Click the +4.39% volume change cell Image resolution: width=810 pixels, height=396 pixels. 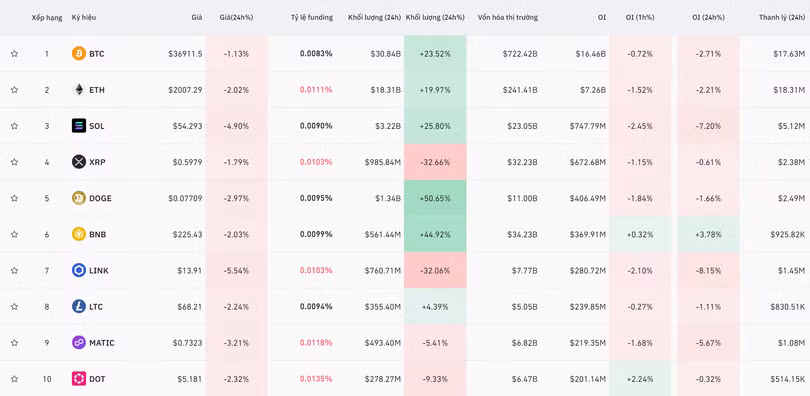point(435,307)
